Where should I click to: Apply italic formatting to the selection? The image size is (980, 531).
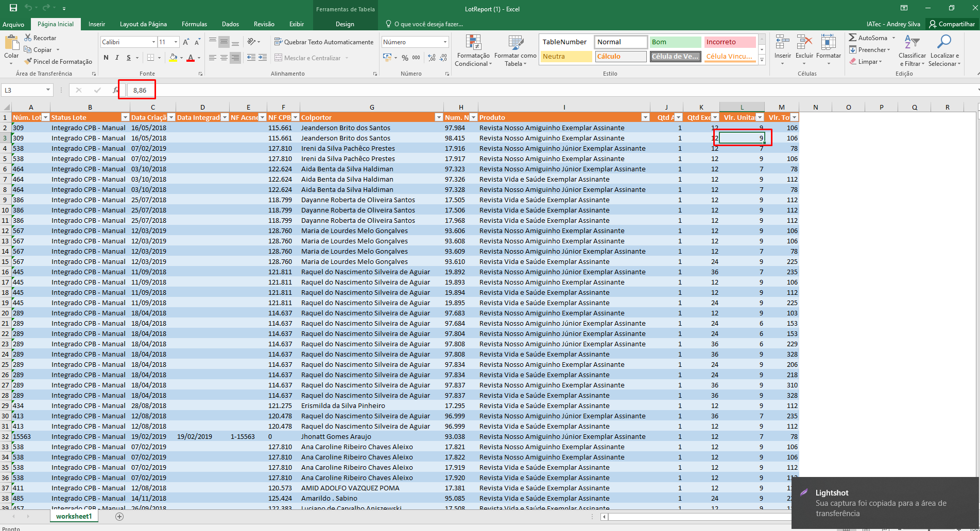point(117,58)
